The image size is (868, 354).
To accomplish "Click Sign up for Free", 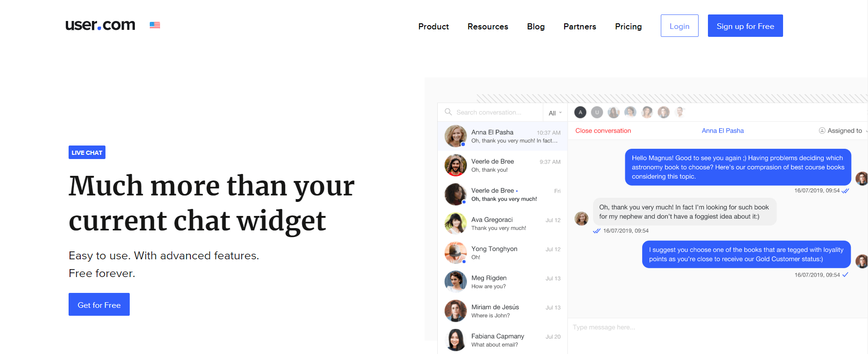I will pos(745,26).
